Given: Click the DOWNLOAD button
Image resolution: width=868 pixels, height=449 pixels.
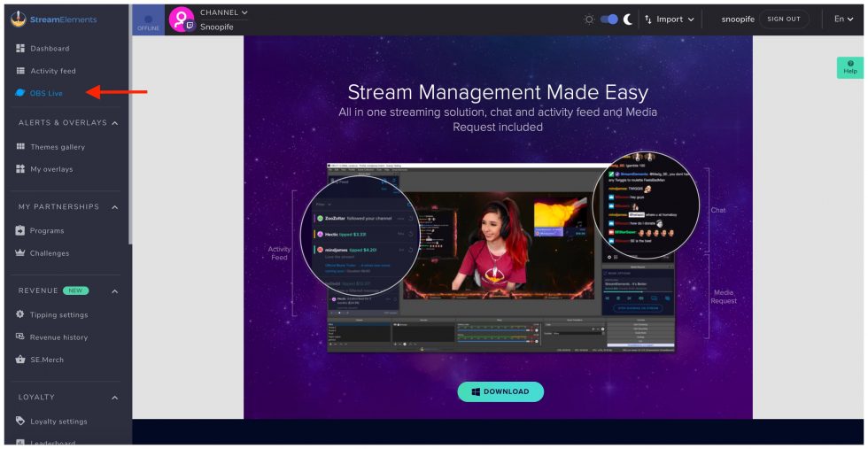Looking at the screenshot, I should point(500,391).
